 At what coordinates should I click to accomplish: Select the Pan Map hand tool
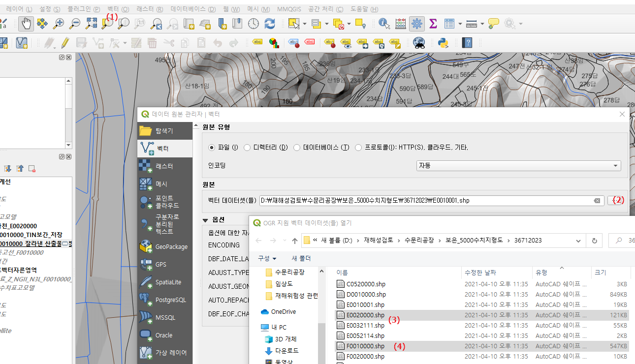[x=26, y=23]
